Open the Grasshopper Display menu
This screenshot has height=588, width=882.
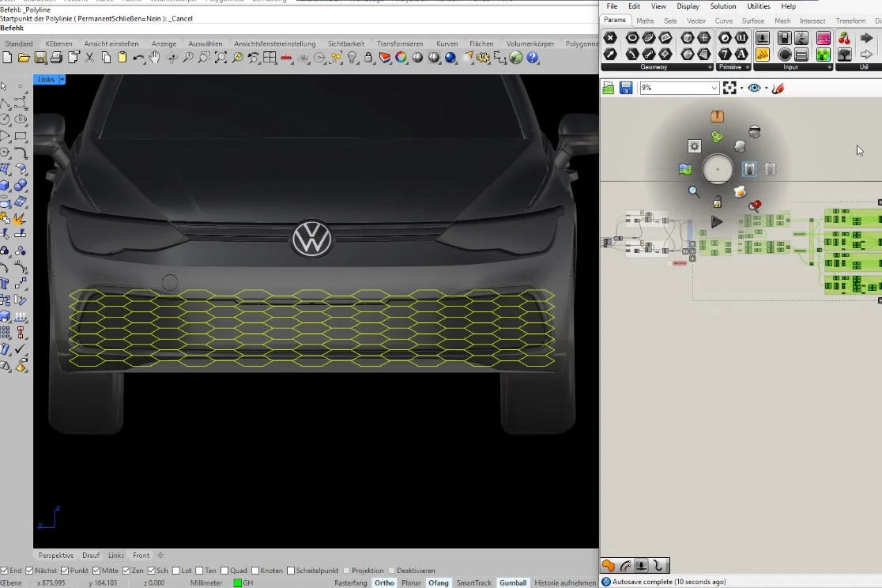tap(688, 6)
